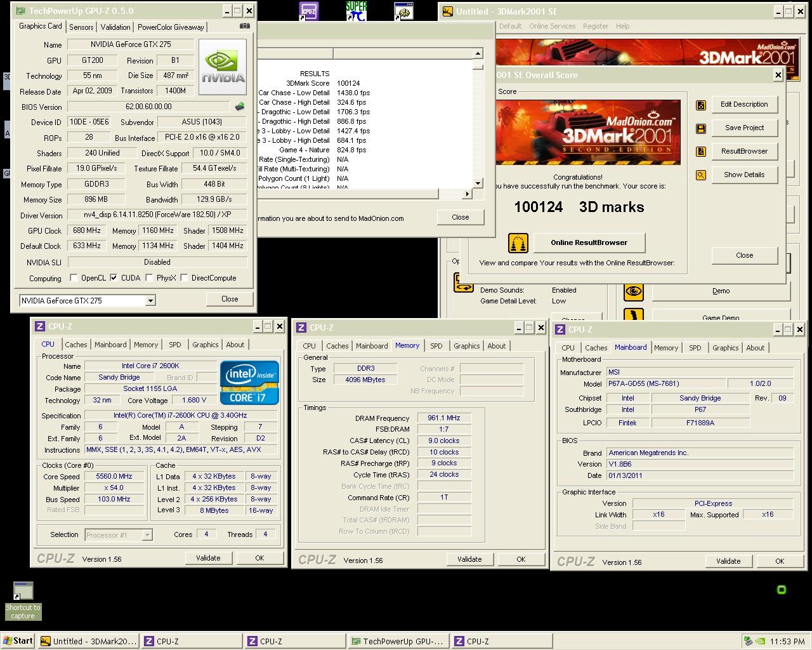Click the Close button in GPU-Z
812x650 pixels.
[230, 299]
